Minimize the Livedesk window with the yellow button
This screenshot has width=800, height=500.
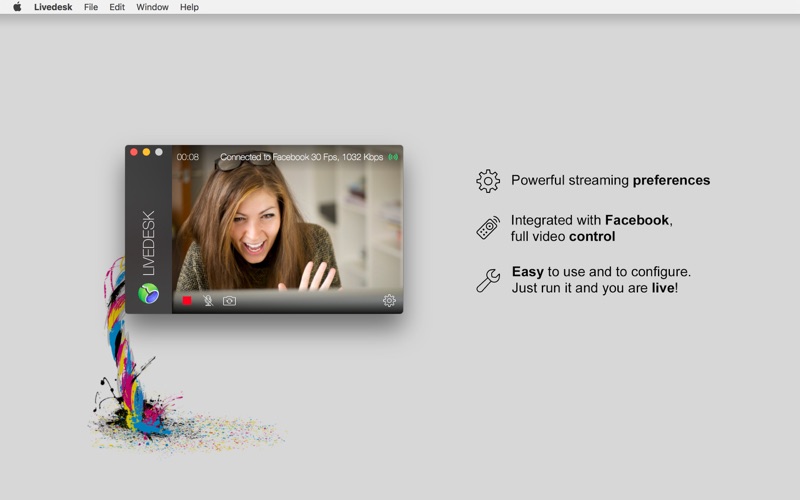(x=146, y=152)
